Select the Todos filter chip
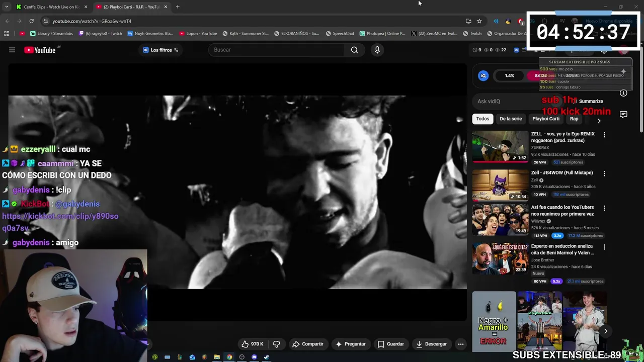This screenshot has width=644, height=362. tap(482, 119)
